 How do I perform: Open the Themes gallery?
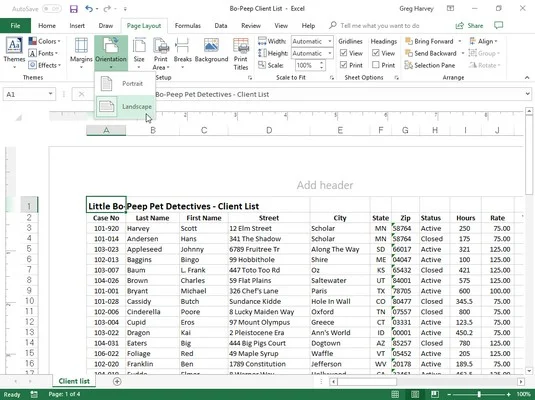[x=14, y=53]
